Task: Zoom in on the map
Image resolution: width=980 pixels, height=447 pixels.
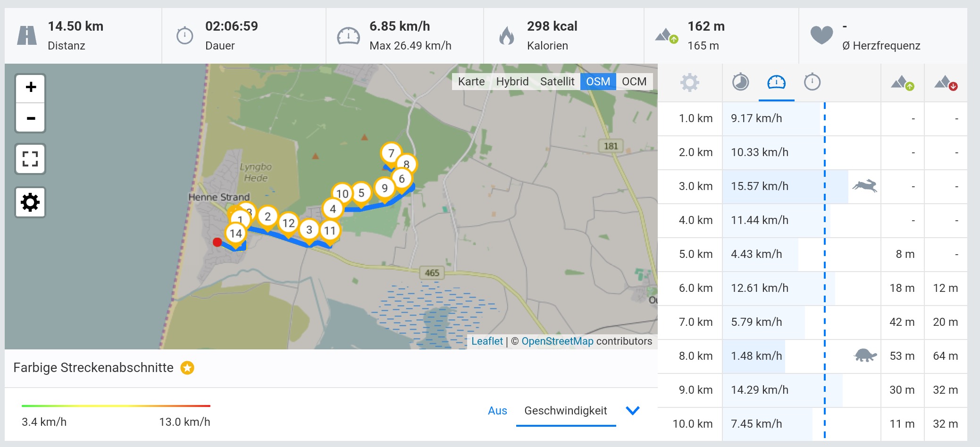Action: tap(31, 88)
